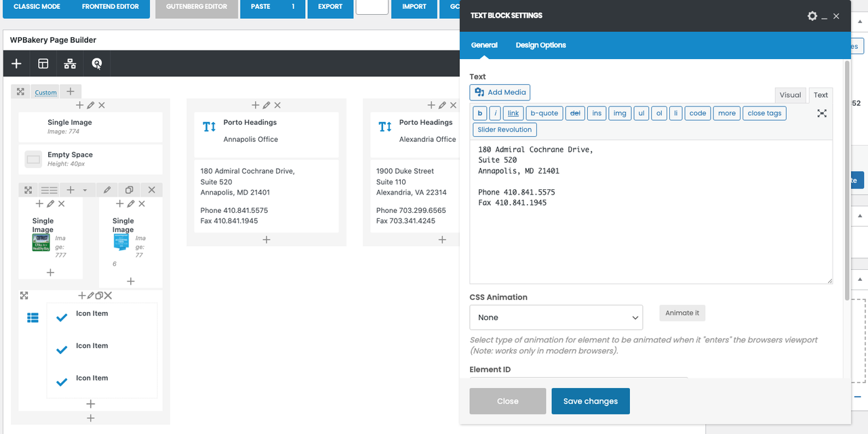The image size is (868, 434).
Task: Insert italic tag with the i button
Action: [496, 113]
